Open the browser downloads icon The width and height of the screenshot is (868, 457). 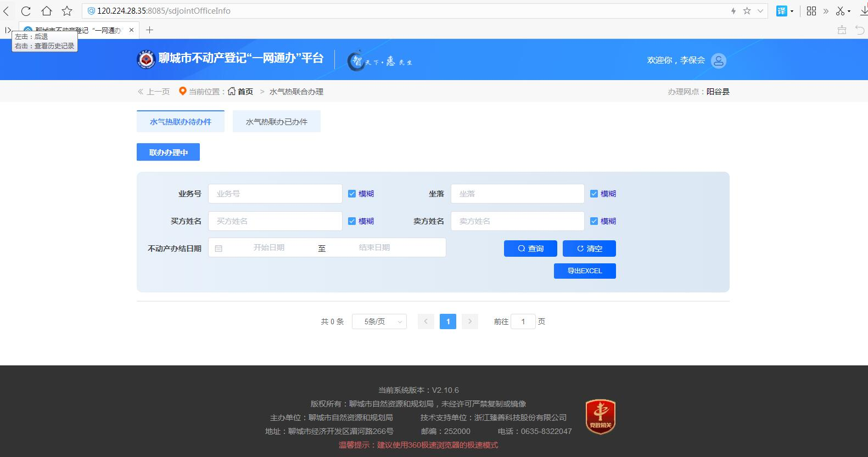pyautogui.click(x=862, y=11)
